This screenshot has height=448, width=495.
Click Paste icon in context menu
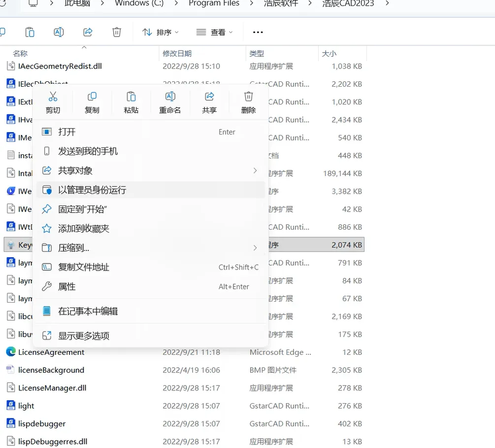(x=131, y=97)
